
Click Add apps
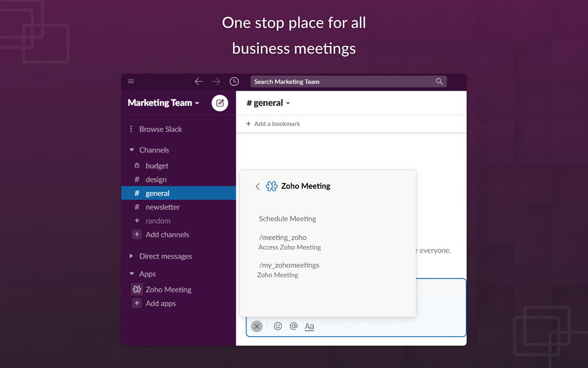(161, 303)
